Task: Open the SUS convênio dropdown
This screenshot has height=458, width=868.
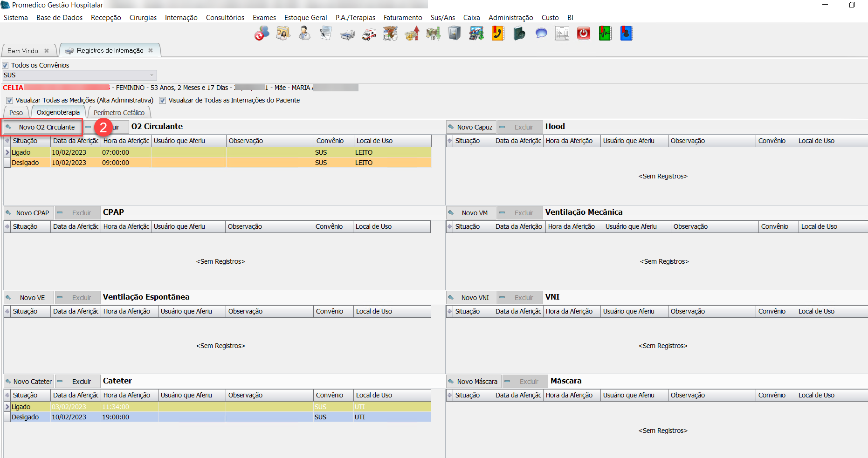Action: pyautogui.click(x=152, y=75)
